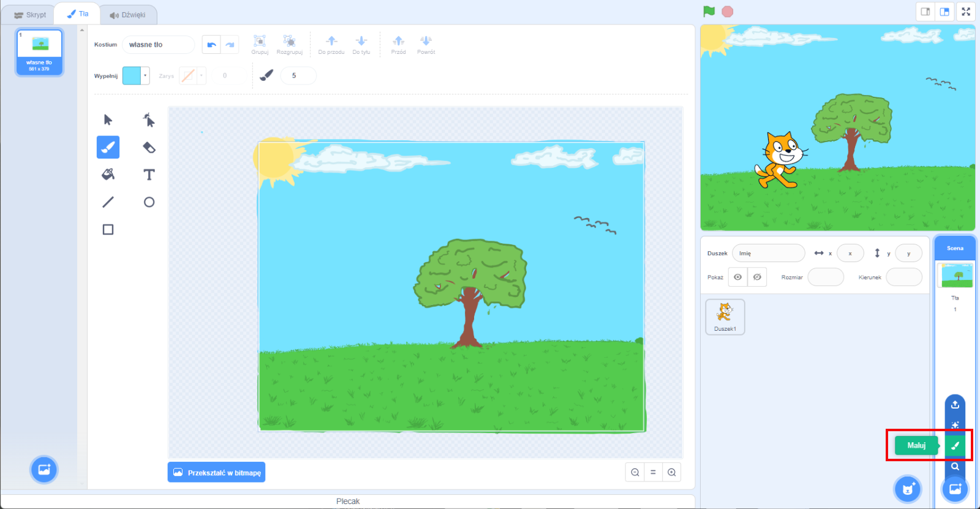Select the Circle tool
This screenshot has width=980, height=509.
149,202
